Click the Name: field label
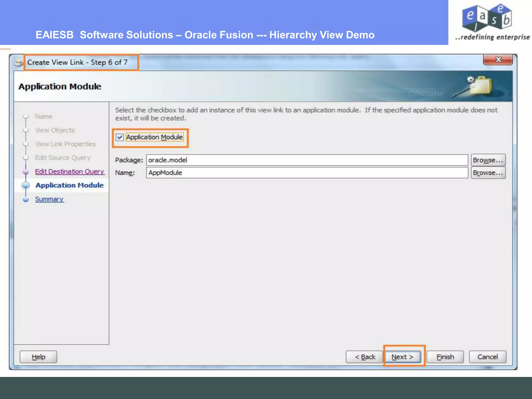This screenshot has height=399, width=532. (125, 173)
